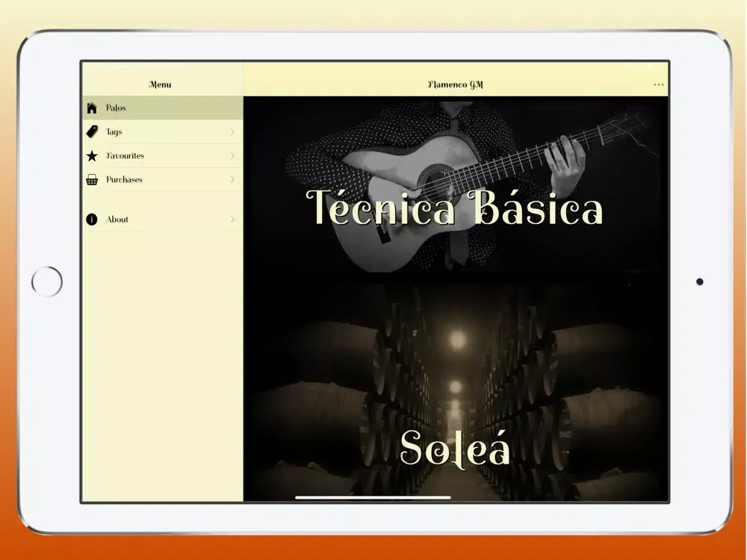Click the Favourites star icon
Image resolution: width=747 pixels, height=560 pixels.
[92, 156]
